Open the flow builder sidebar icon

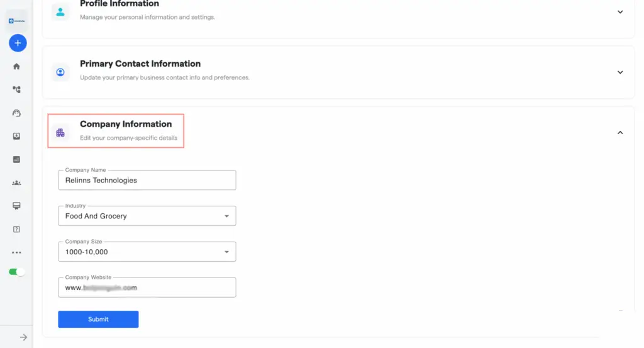(17, 90)
